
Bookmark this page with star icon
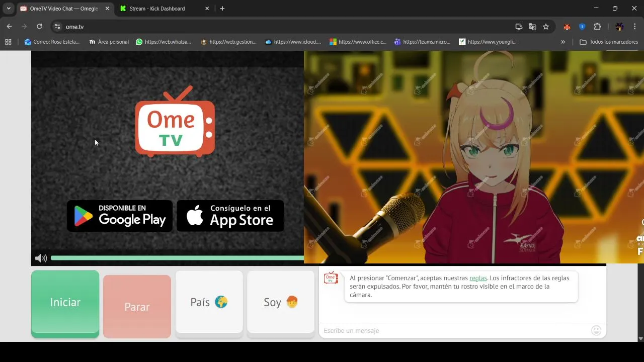coord(546,27)
